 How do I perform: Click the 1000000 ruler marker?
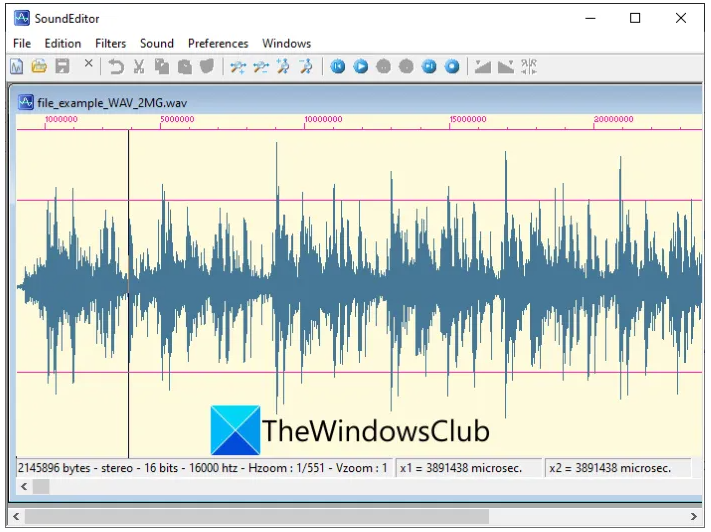pyautogui.click(x=61, y=119)
